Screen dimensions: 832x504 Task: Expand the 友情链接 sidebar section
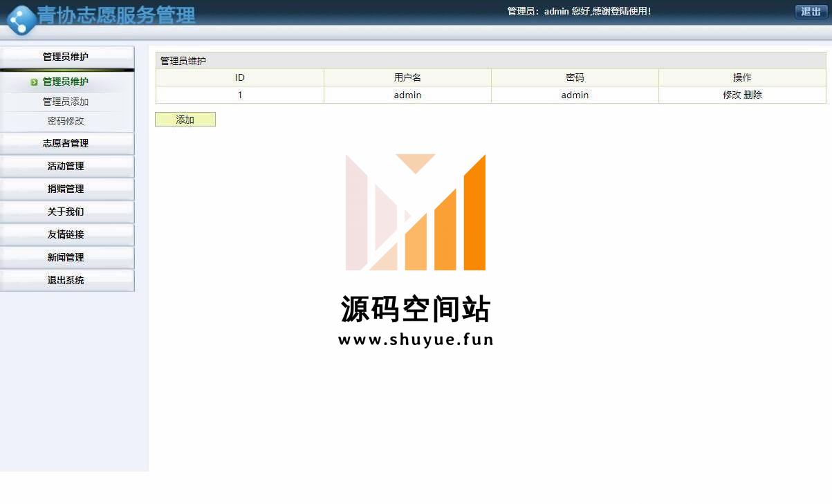(66, 234)
